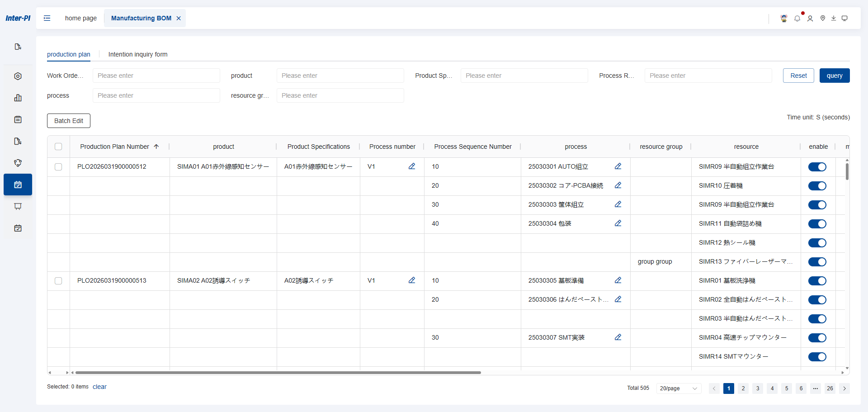Edit process 25030301 AUTO組立
868x412 pixels.
pyautogui.click(x=618, y=166)
